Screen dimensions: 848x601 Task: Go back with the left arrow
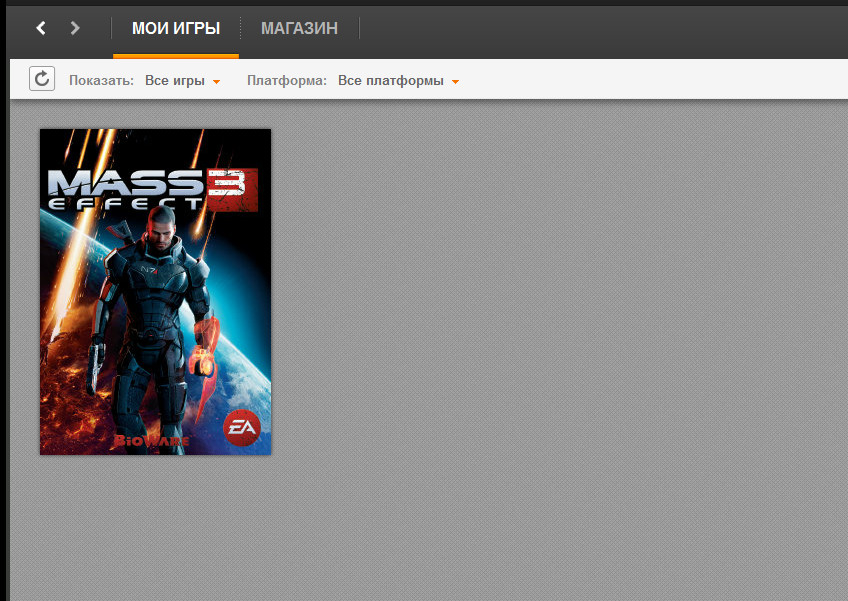coord(41,28)
